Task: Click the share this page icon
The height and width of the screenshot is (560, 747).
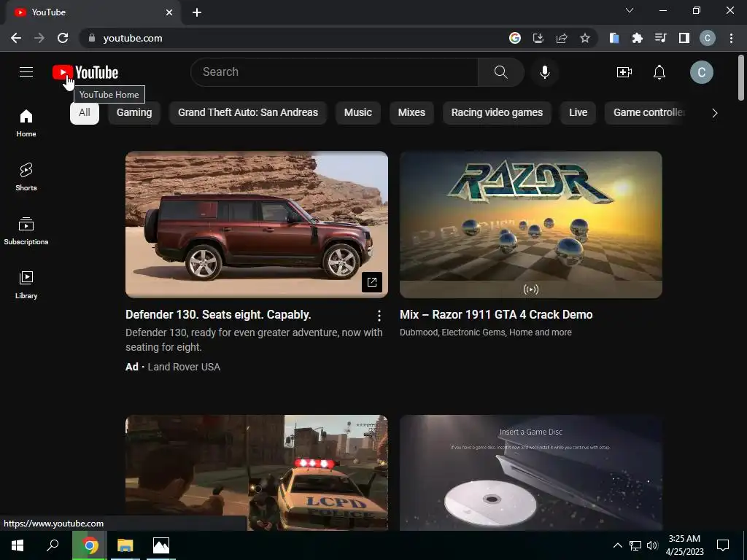Action: tap(562, 38)
